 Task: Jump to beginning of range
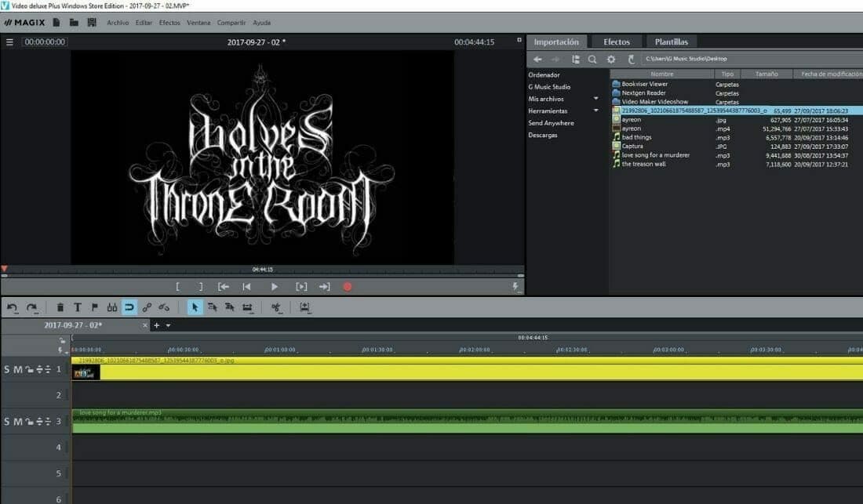[224, 286]
